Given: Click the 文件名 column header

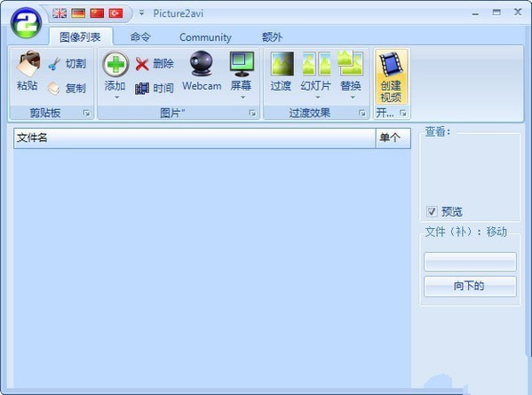Looking at the screenshot, I should click(195, 138).
